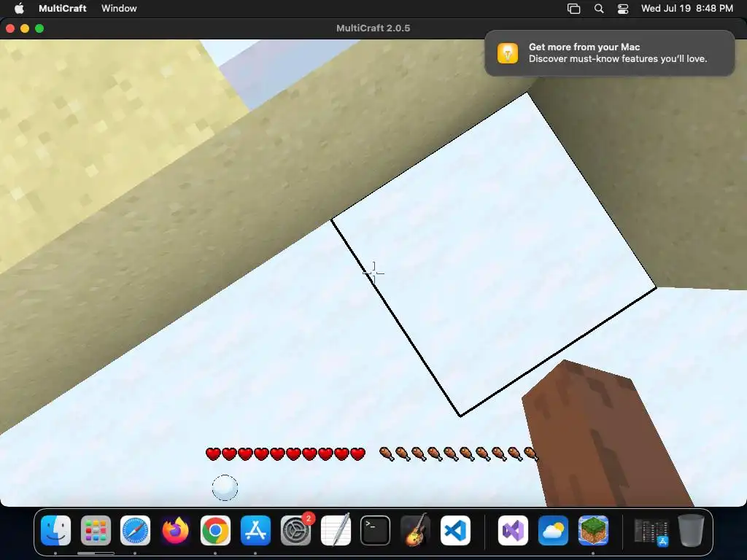Click the MultiCraft grass block Dock icon
Image resolution: width=747 pixels, height=560 pixels.
click(593, 531)
